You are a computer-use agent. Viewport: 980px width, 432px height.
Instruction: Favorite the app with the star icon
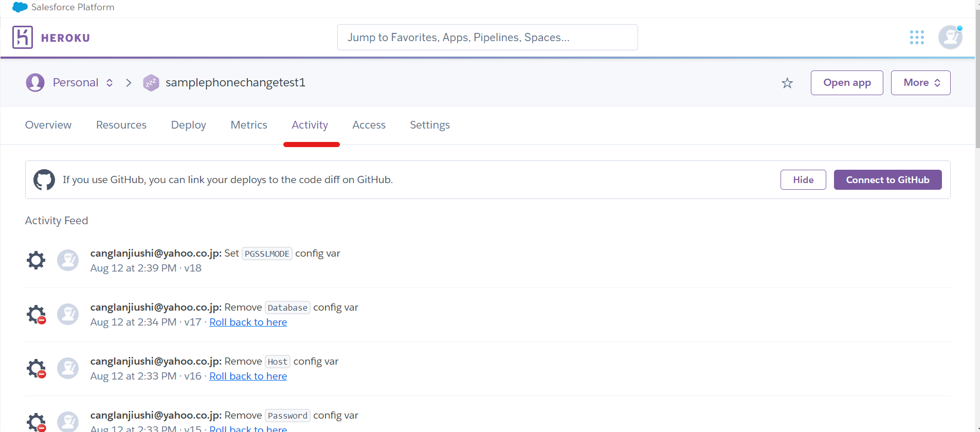coord(787,83)
